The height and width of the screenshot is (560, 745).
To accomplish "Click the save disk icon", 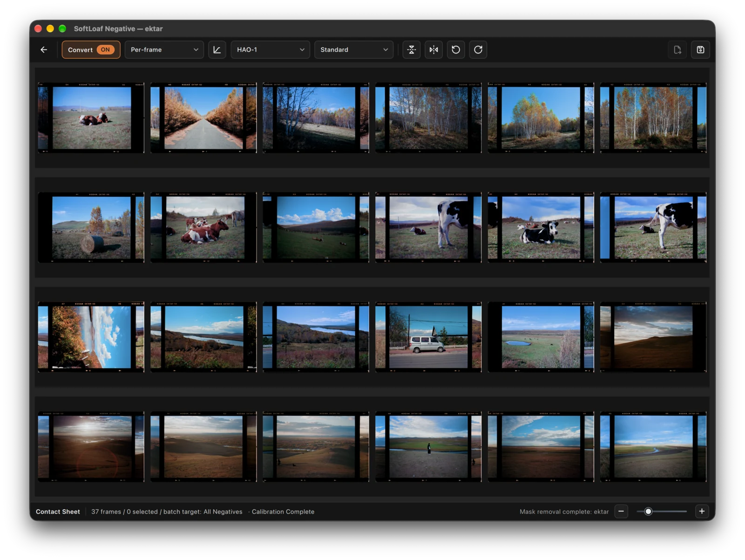I will pos(700,50).
